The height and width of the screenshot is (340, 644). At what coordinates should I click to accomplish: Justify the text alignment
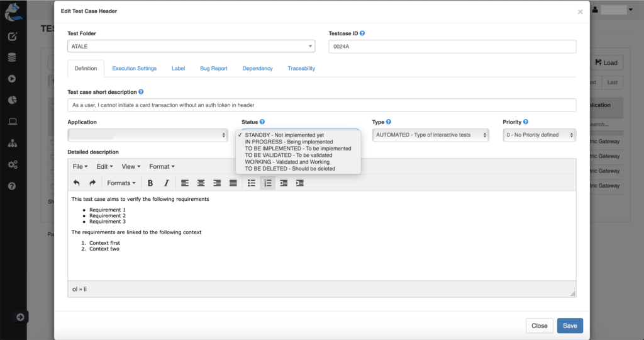coord(233,183)
